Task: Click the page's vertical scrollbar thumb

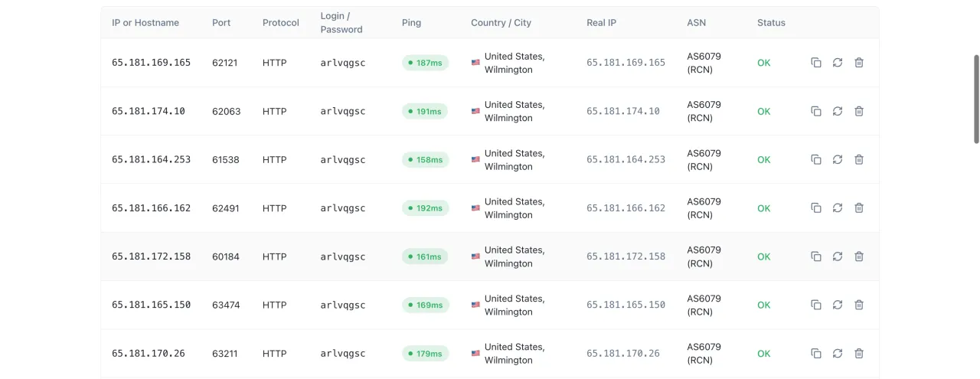Action: tap(976, 99)
